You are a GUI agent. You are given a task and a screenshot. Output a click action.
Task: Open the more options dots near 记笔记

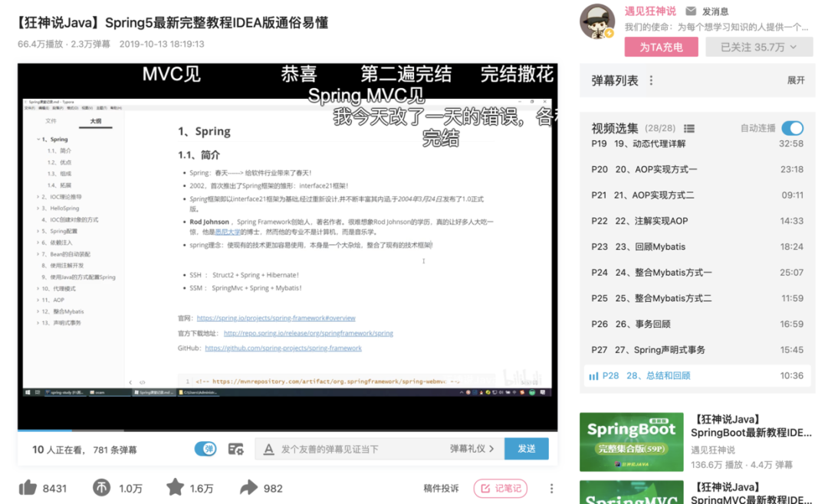551,489
